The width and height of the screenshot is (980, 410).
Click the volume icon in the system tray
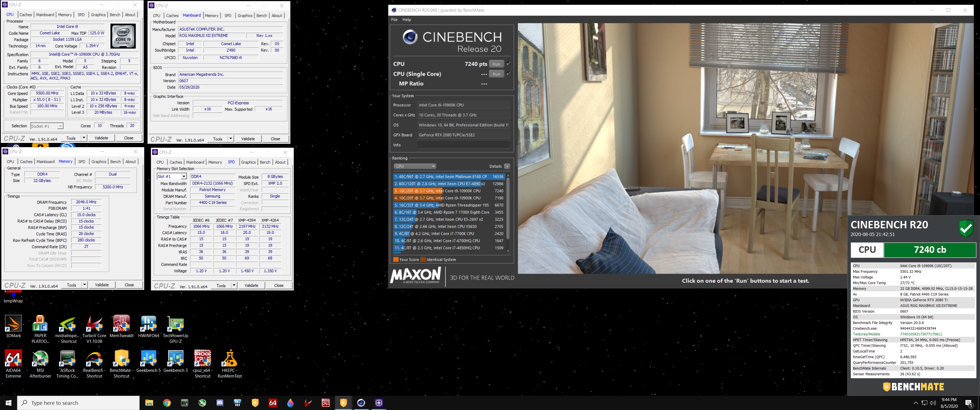(933, 403)
